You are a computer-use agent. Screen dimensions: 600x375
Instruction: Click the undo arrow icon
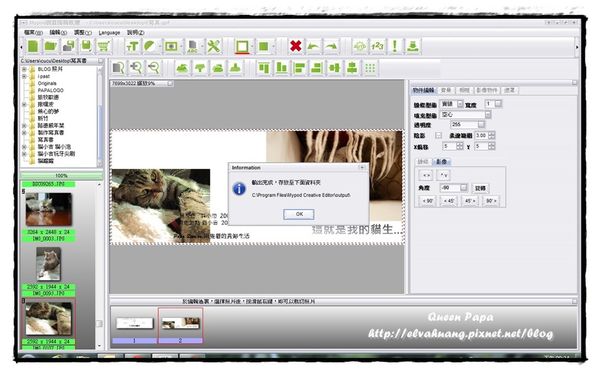[313, 46]
